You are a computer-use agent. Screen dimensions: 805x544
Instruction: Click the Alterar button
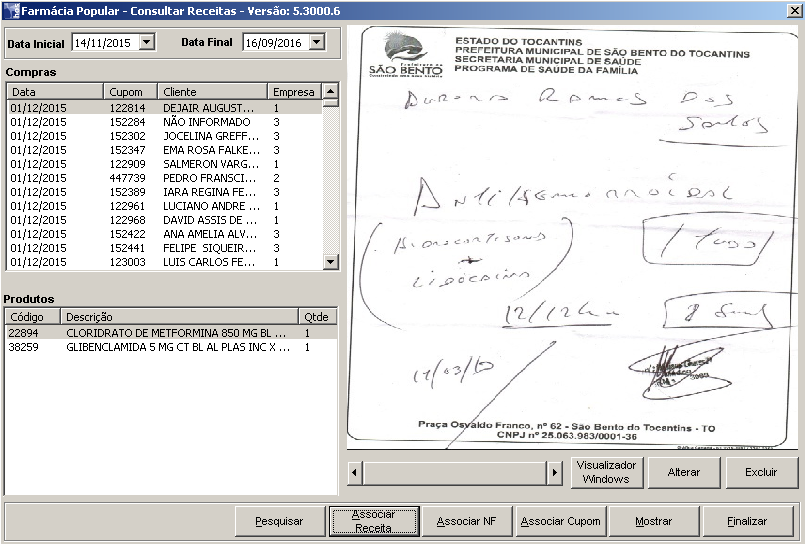coord(684,472)
